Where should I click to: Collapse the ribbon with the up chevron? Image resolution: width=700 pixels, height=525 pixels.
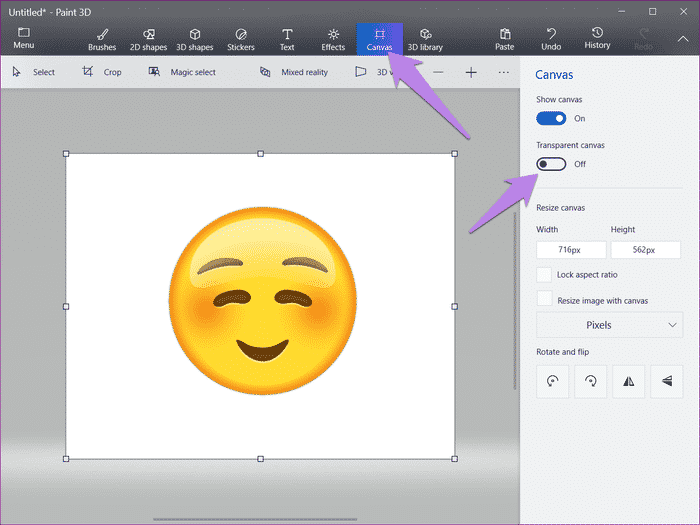(683, 39)
